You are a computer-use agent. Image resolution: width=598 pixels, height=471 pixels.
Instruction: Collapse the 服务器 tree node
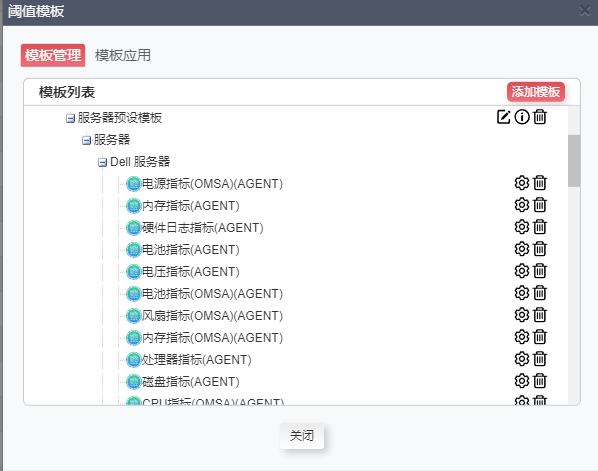tap(87, 140)
